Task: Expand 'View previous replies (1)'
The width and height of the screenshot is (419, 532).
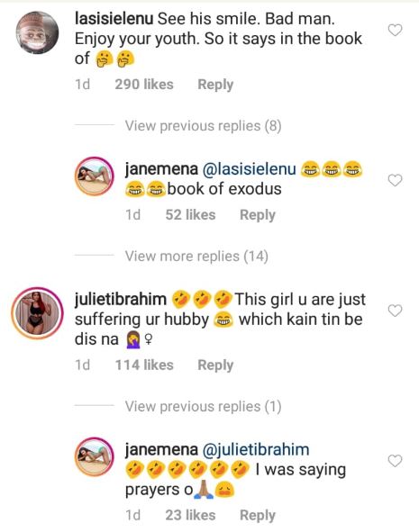Action: [x=203, y=407]
